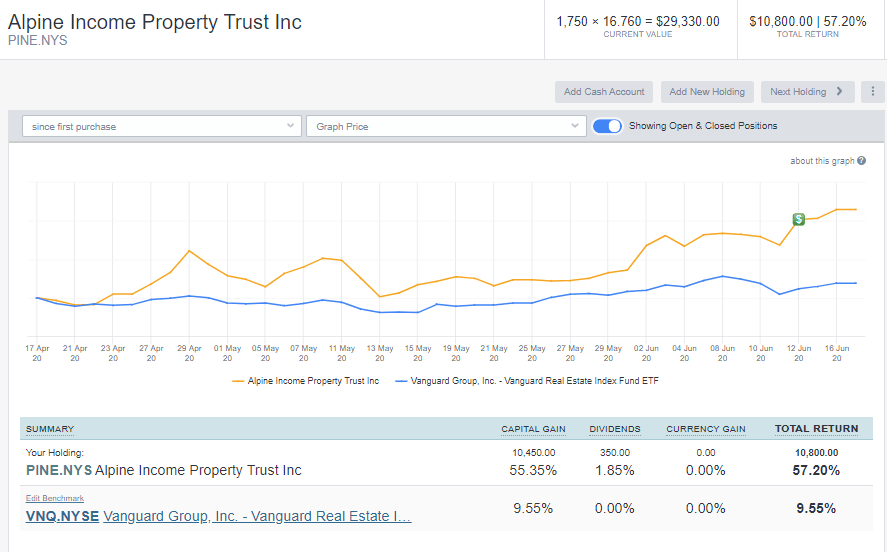887x552 pixels.
Task: Open the since first purchase dropdown
Action: [162, 126]
